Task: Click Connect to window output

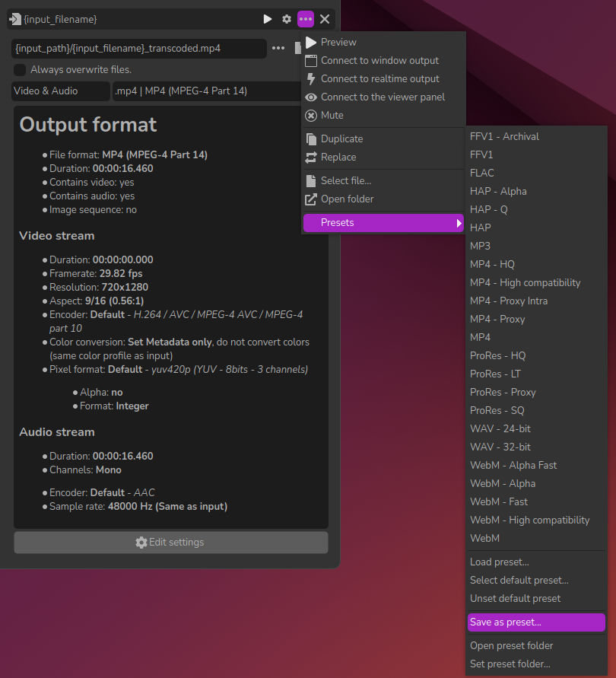Action: [379, 61]
